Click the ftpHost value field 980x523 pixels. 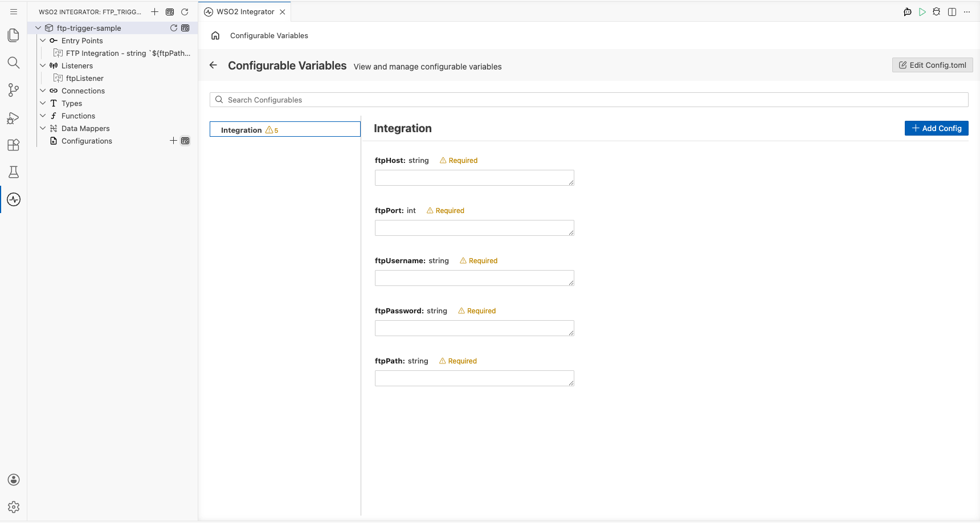coord(474,178)
